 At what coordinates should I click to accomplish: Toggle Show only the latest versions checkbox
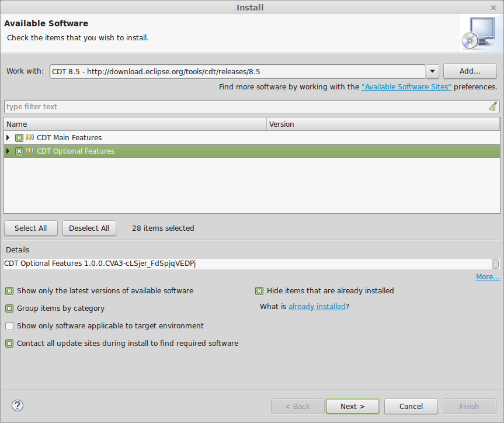point(9,291)
